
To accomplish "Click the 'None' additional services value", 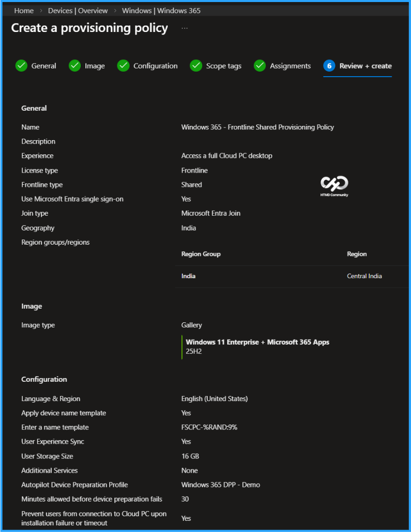I will click(x=189, y=471).
